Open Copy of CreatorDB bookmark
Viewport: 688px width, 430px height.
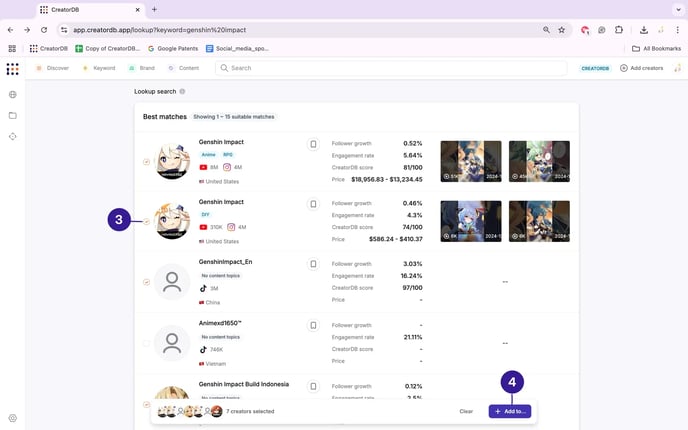[x=108, y=49]
